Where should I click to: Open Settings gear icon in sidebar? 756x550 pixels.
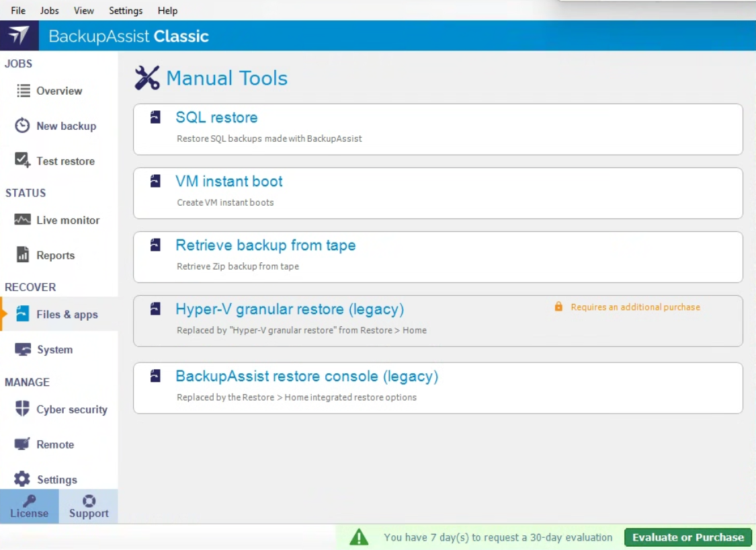point(23,479)
